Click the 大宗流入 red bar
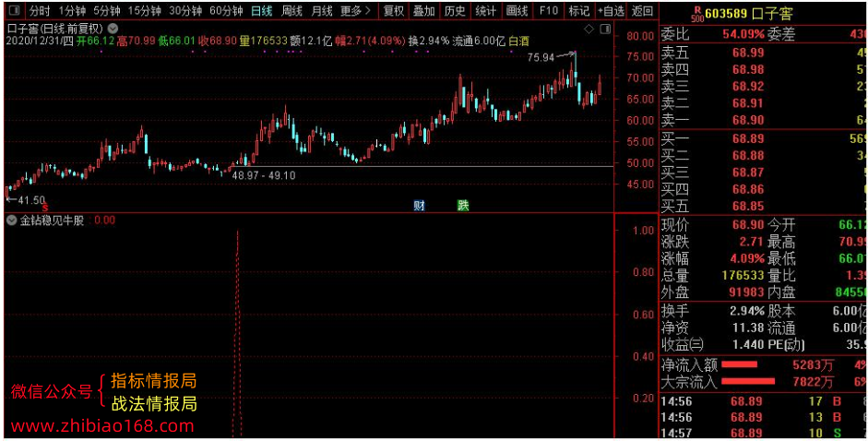This screenshot has height=441, width=868. (748, 381)
